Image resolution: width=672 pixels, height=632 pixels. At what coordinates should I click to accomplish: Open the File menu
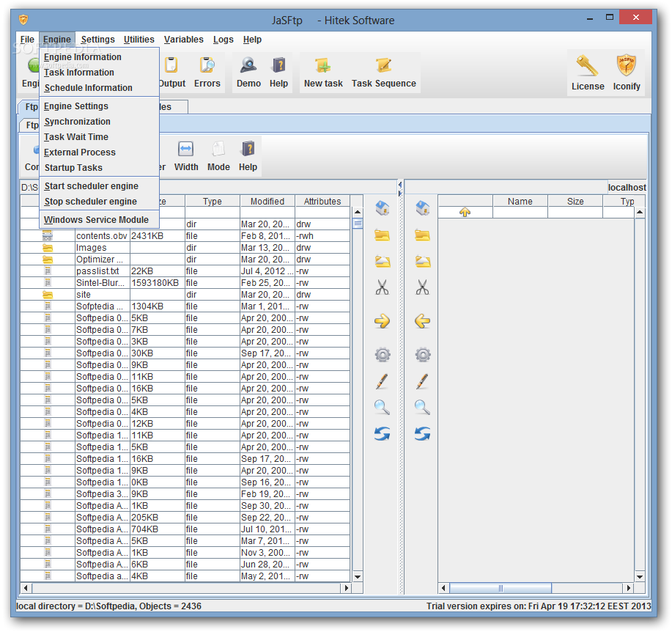click(x=27, y=40)
